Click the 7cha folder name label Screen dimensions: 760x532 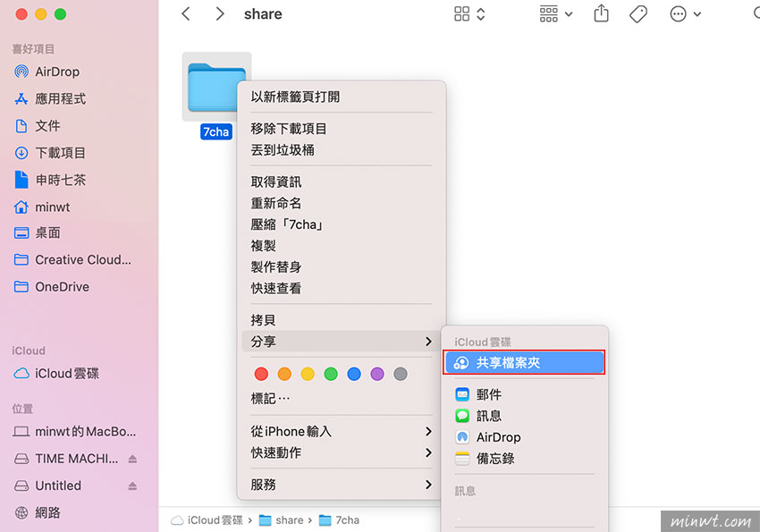pyautogui.click(x=216, y=131)
